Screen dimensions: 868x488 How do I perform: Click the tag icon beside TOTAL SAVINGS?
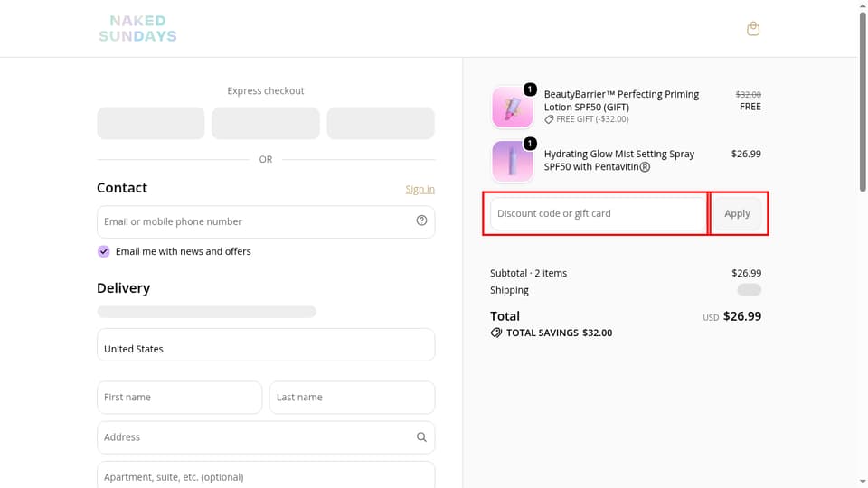click(x=496, y=333)
